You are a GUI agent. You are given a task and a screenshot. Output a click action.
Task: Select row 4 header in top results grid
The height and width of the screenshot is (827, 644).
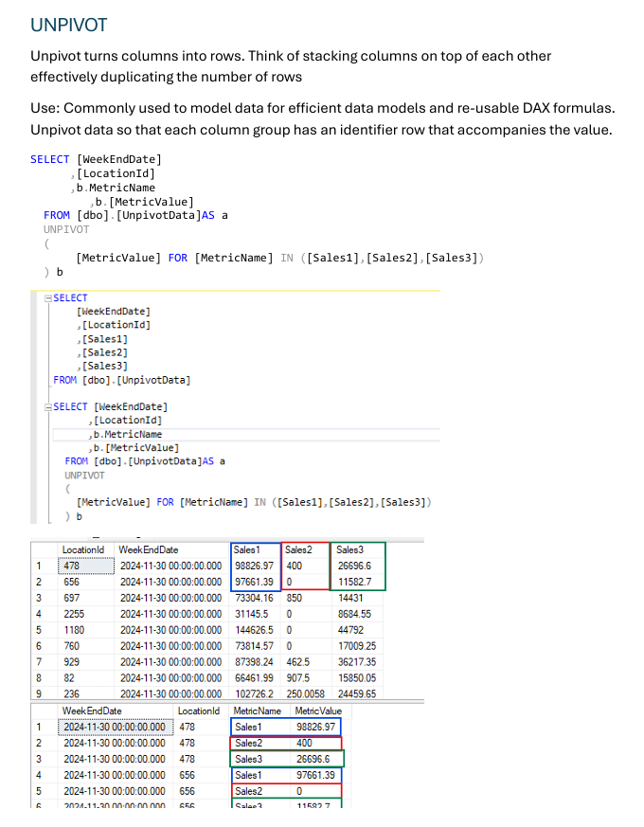38,614
